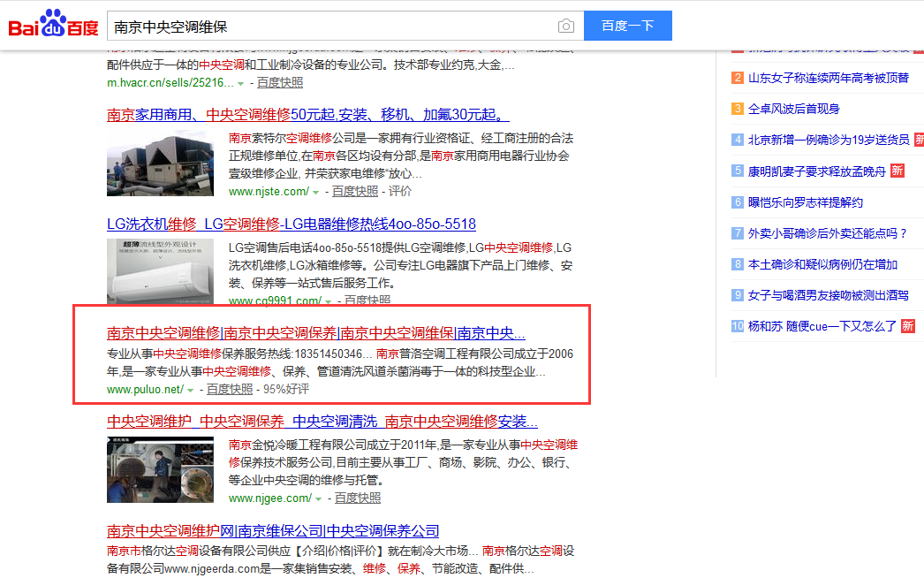This screenshot has width=924, height=578.
Task: Open 百度快照 for the www.njgee.com result
Action: point(358,498)
